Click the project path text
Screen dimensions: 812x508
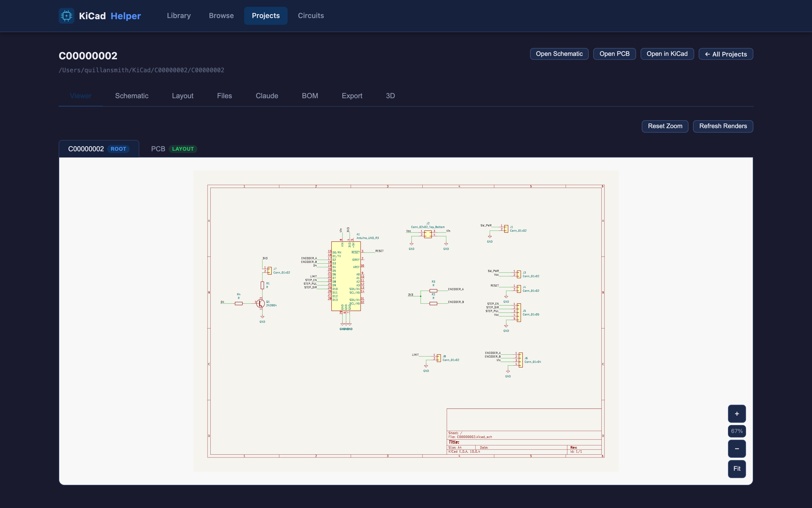tap(141, 70)
